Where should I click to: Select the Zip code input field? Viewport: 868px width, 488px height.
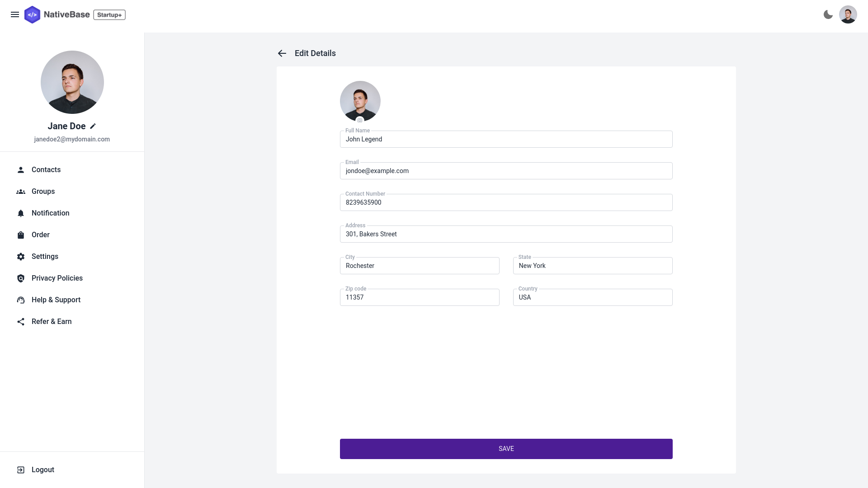pyautogui.click(x=419, y=297)
